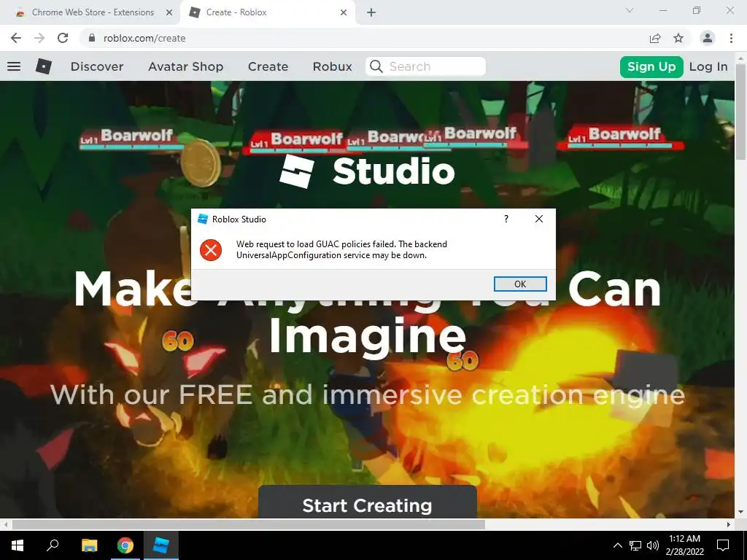Close the Create - Roblox tab

(x=344, y=12)
